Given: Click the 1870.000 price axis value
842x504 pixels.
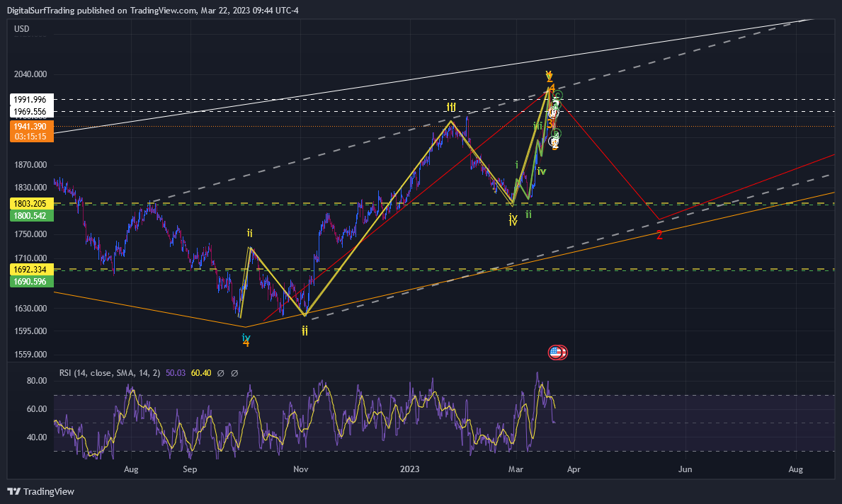Looking at the screenshot, I should point(30,165).
